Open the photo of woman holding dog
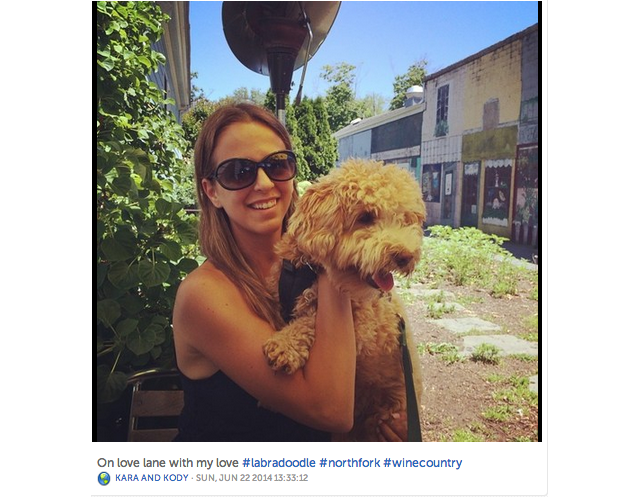The height and width of the screenshot is (497, 640). [x=317, y=221]
